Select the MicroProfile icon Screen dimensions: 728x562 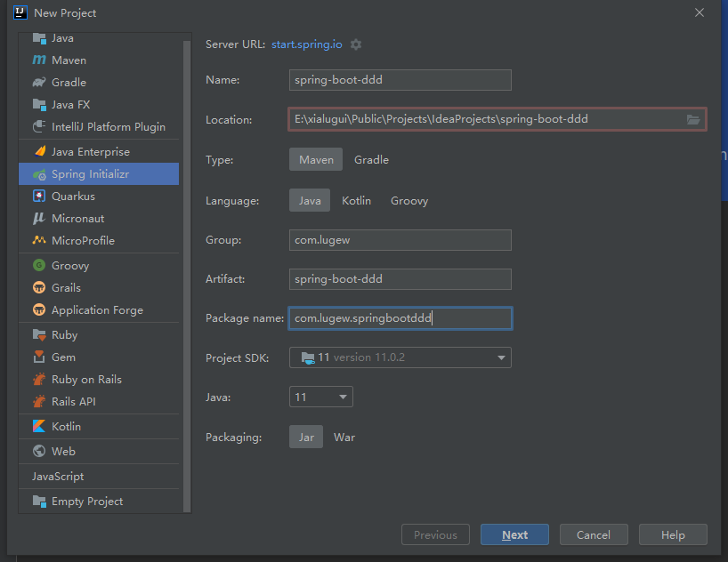[39, 240]
